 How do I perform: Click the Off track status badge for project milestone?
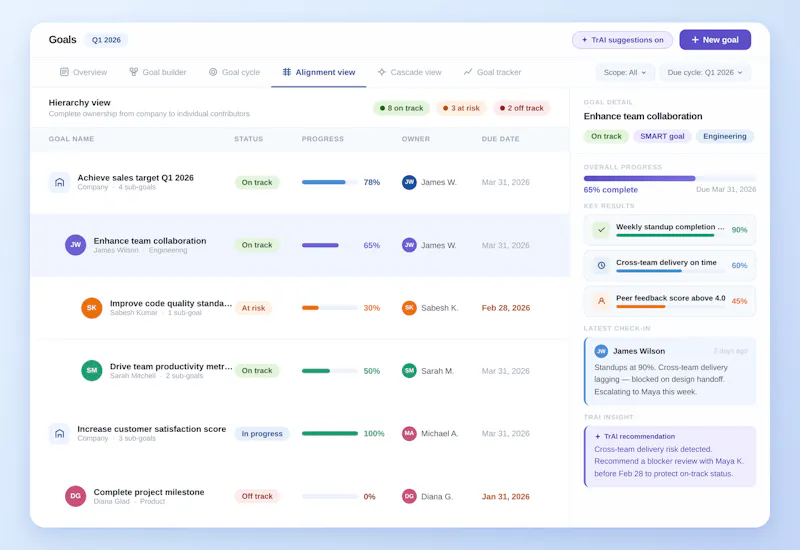point(257,496)
